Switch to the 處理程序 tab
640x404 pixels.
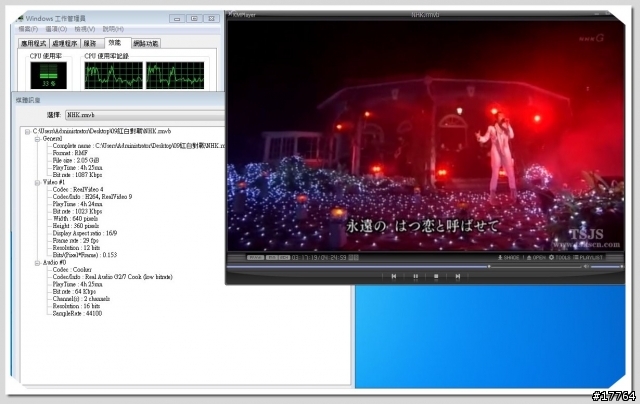coord(64,43)
